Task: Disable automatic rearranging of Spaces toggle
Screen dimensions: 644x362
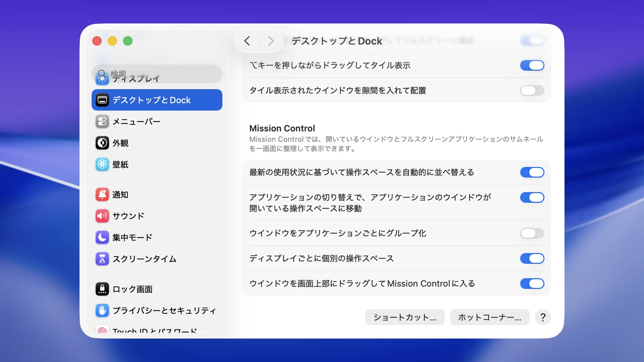Action: tap(532, 172)
